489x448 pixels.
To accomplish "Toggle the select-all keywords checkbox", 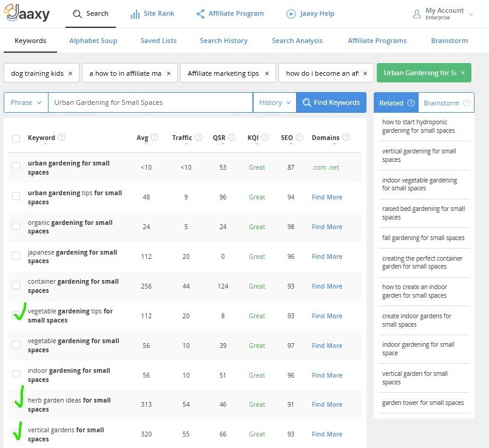I will pyautogui.click(x=16, y=139).
